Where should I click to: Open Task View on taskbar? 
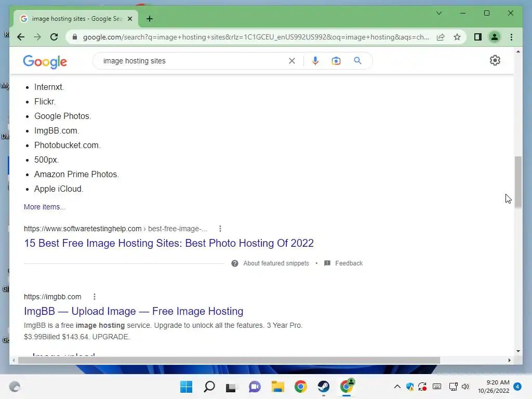231,387
